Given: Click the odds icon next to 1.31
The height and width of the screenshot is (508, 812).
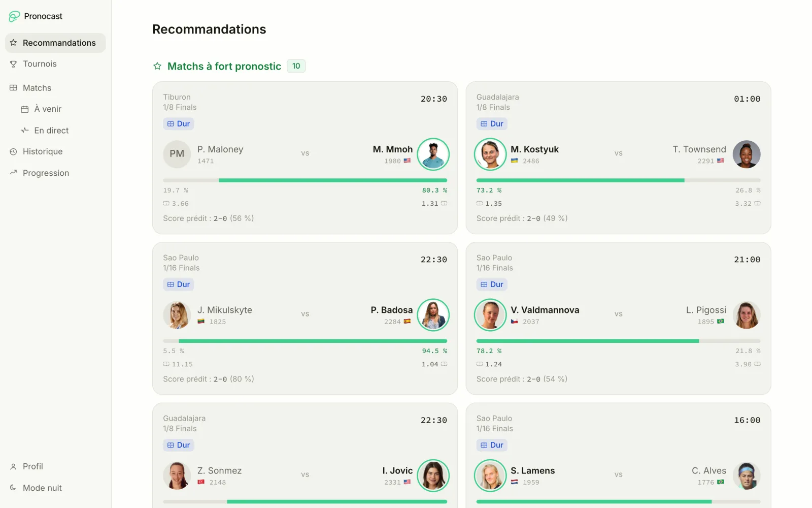Looking at the screenshot, I should coord(444,204).
